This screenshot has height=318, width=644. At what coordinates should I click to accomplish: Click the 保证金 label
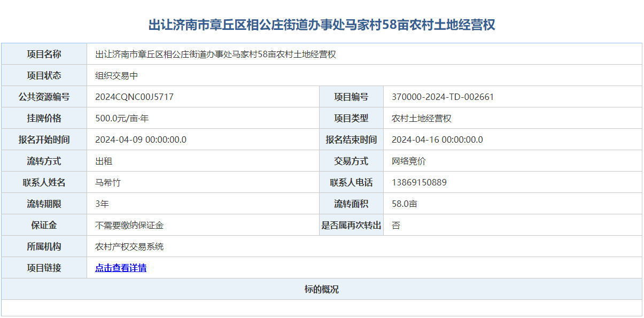pos(44,225)
